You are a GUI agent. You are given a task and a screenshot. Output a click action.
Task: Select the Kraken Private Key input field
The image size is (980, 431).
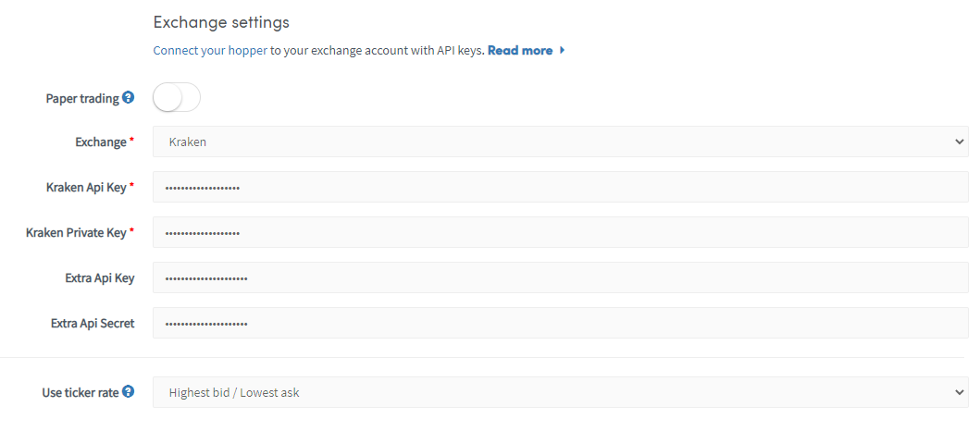[561, 232]
